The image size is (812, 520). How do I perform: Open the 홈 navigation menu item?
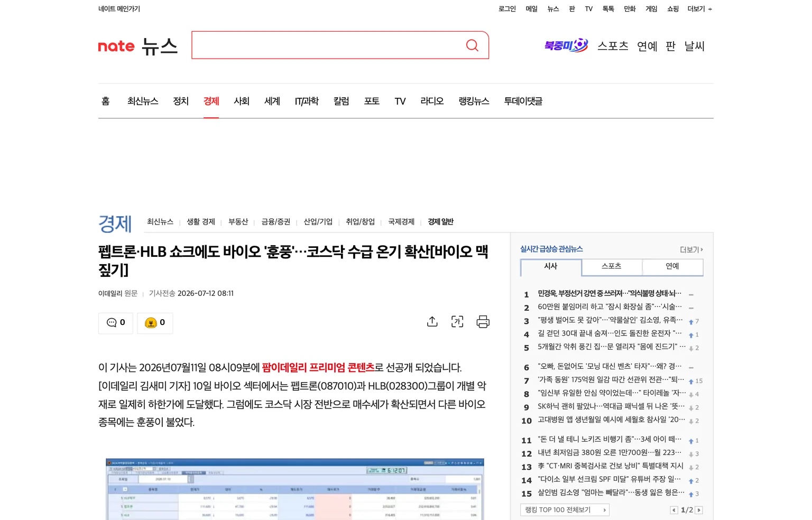coord(106,101)
